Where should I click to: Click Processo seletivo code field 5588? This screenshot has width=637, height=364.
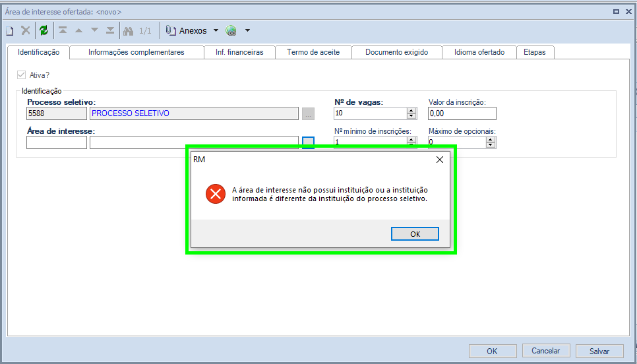tap(57, 113)
